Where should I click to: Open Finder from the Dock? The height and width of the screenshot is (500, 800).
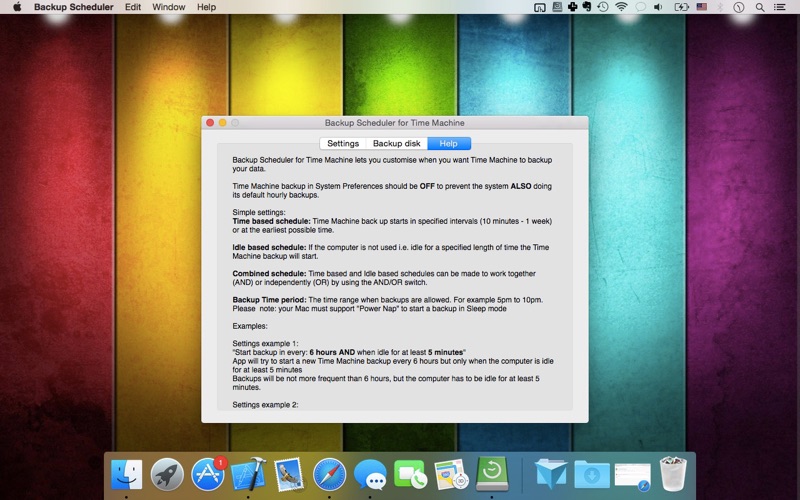[x=126, y=474]
